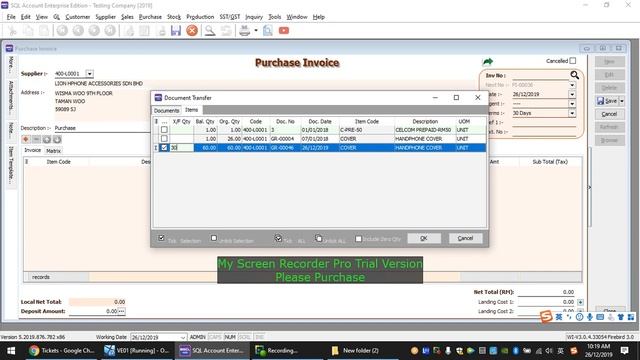Open the Item Template side tab
640x360 pixels.
click(11, 165)
